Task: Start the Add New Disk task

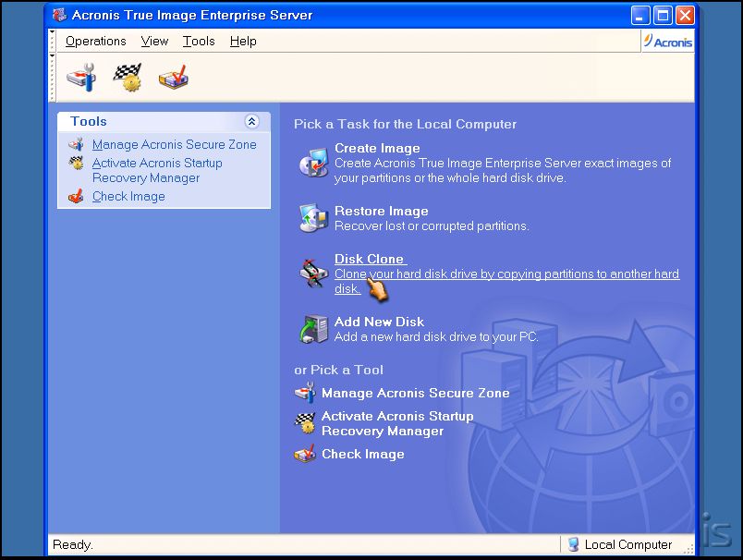Action: 379,322
